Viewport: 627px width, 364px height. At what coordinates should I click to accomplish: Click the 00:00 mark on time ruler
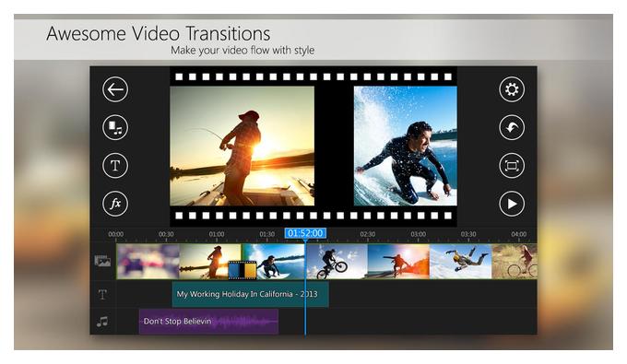point(116,234)
